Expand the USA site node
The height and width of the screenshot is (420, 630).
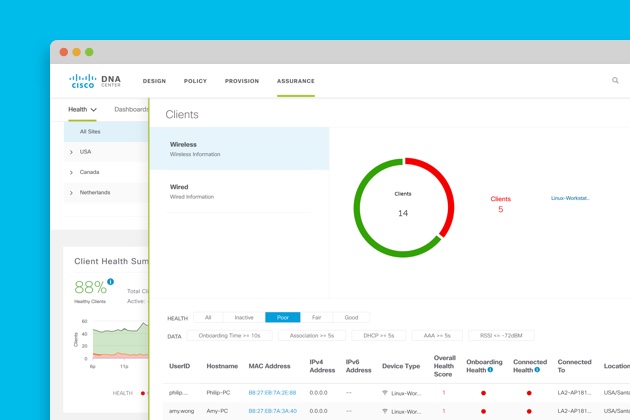(x=71, y=152)
